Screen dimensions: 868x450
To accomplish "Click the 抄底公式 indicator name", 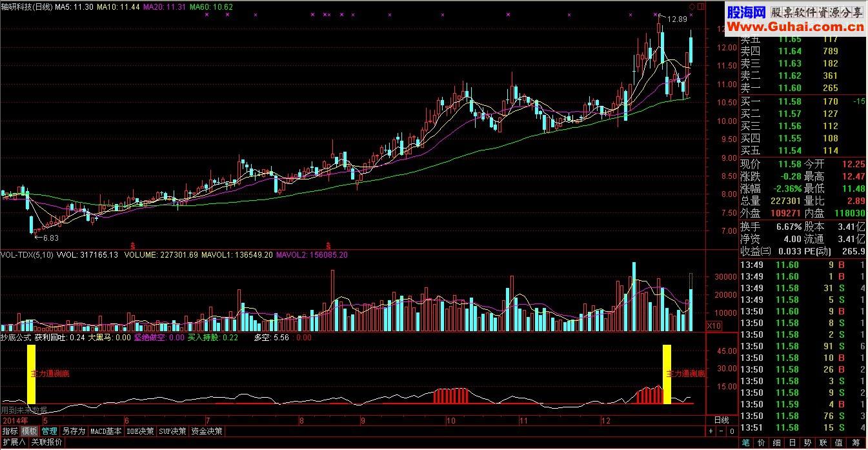I will tap(15, 337).
